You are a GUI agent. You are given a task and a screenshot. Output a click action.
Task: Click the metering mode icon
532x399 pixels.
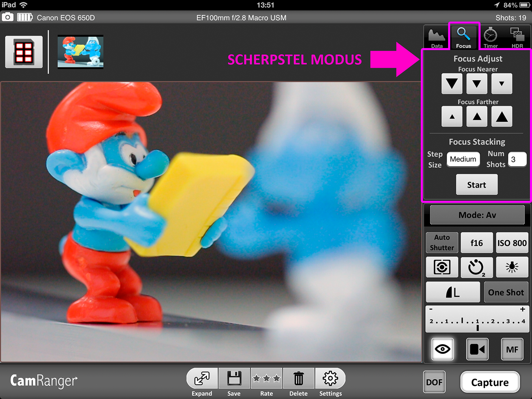442,267
